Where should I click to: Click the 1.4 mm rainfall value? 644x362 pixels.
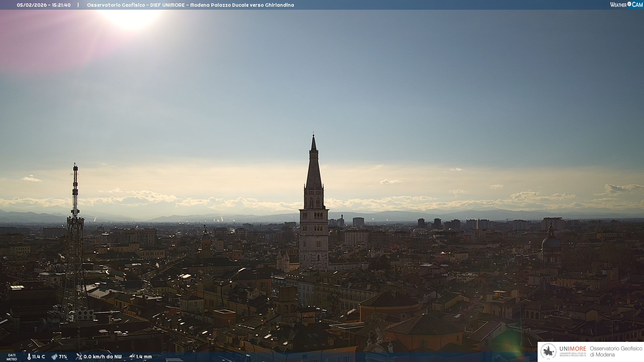[x=144, y=357]
